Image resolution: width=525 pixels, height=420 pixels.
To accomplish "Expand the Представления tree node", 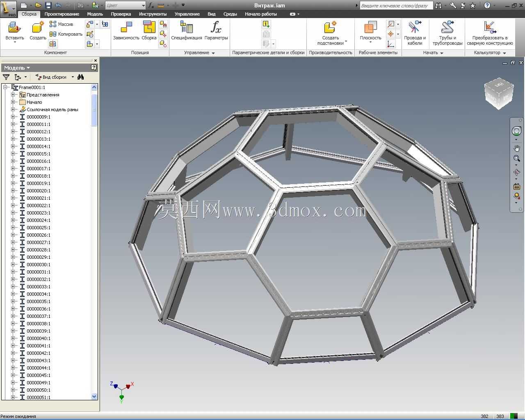I will [x=13, y=95].
